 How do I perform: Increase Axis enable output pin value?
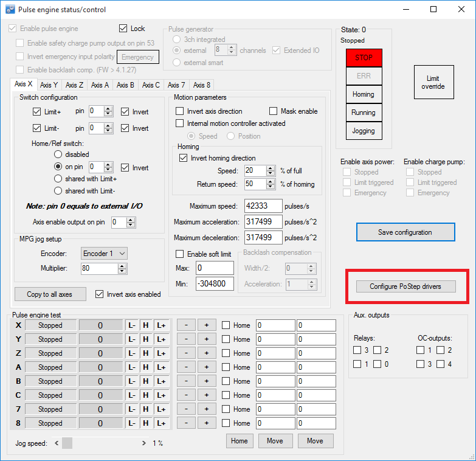point(131,220)
